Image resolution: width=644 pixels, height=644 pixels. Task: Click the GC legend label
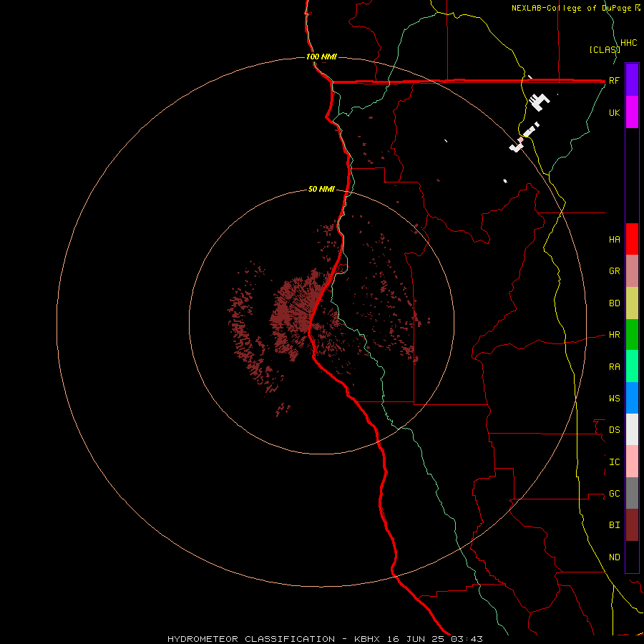pyautogui.click(x=614, y=493)
